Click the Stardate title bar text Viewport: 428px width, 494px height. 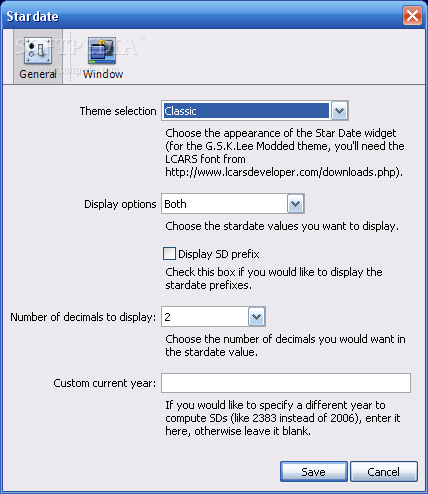click(32, 16)
